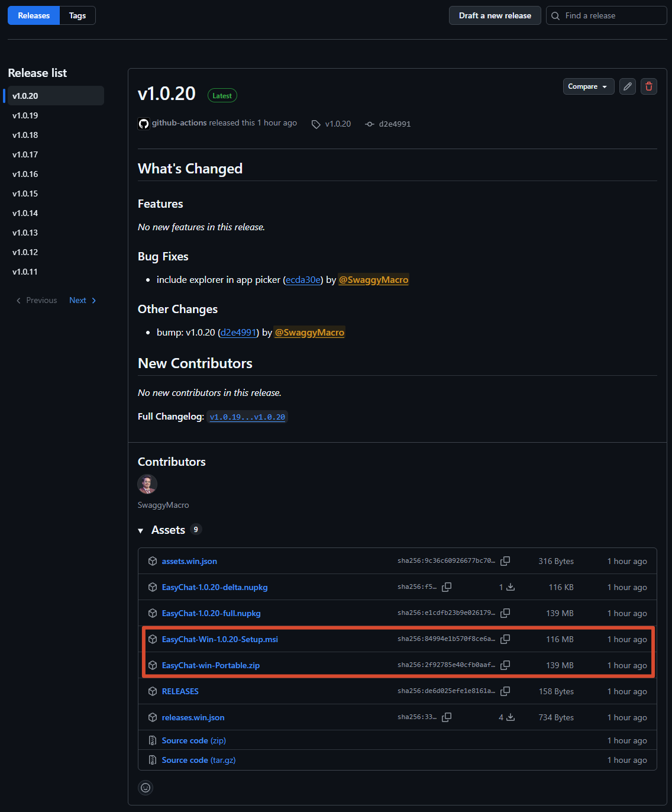Switch to the Releases tab
Screen dimensions: 672x812
coord(34,15)
